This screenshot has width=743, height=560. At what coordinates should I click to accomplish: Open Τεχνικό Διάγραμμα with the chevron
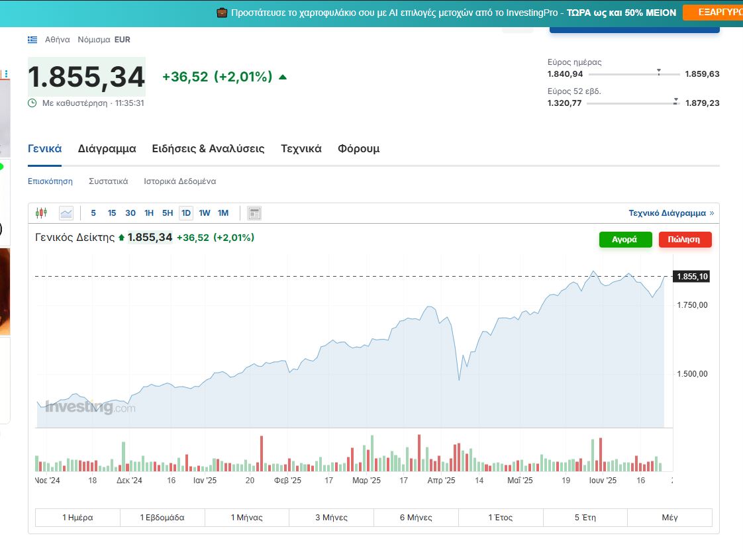pos(671,213)
